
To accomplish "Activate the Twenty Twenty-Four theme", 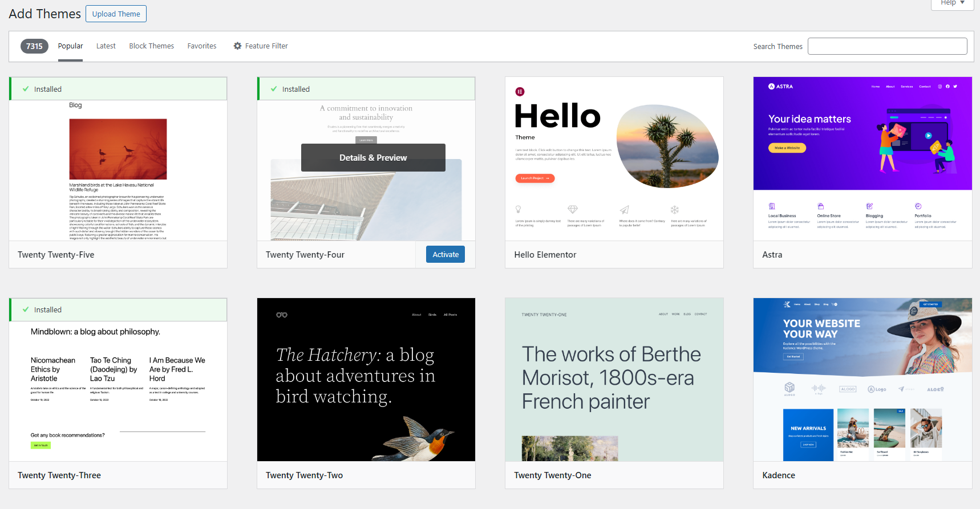I will [445, 254].
